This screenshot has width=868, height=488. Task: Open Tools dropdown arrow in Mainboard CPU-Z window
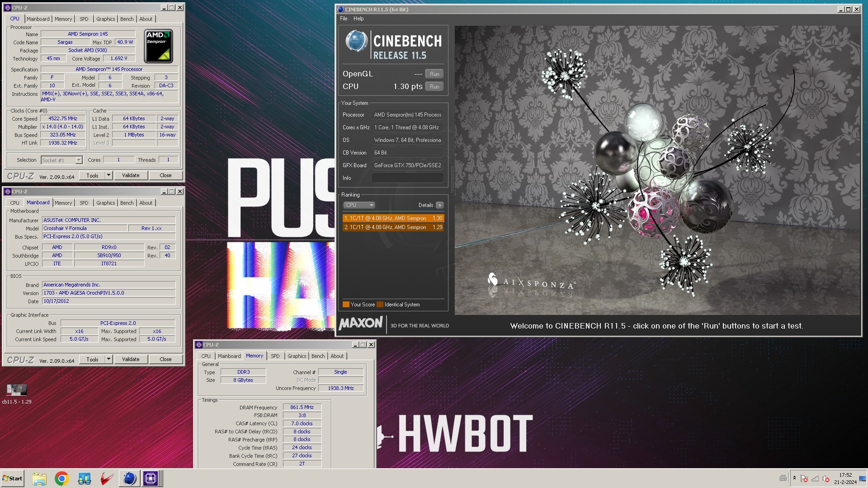[108, 359]
